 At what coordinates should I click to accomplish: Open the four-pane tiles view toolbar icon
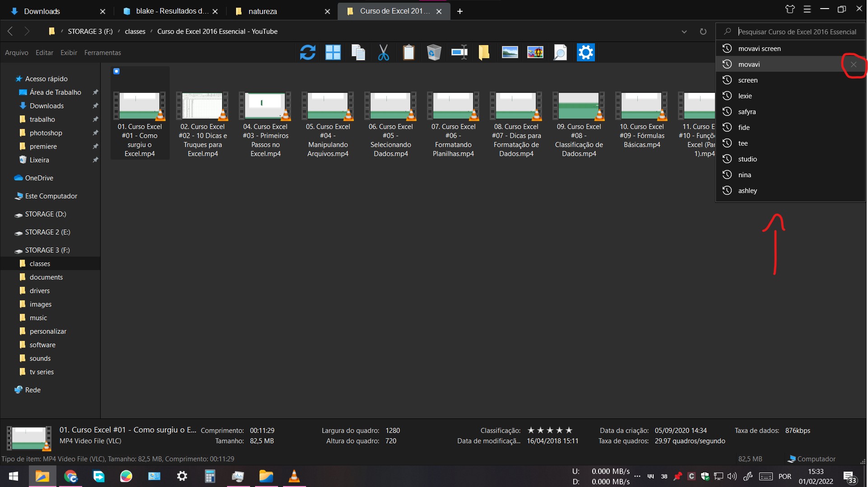333,52
